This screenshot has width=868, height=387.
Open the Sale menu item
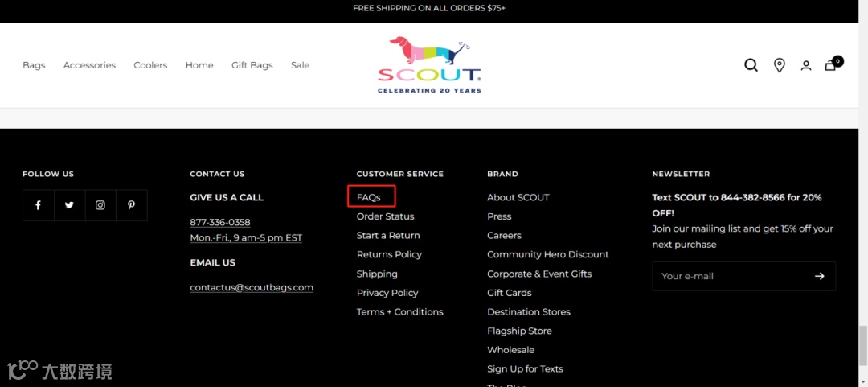pyautogui.click(x=300, y=65)
